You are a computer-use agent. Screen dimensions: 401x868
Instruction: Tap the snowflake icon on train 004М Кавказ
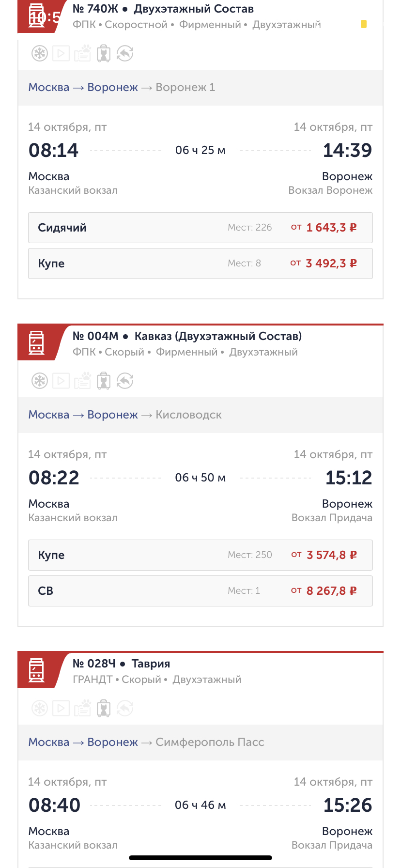tap(40, 381)
